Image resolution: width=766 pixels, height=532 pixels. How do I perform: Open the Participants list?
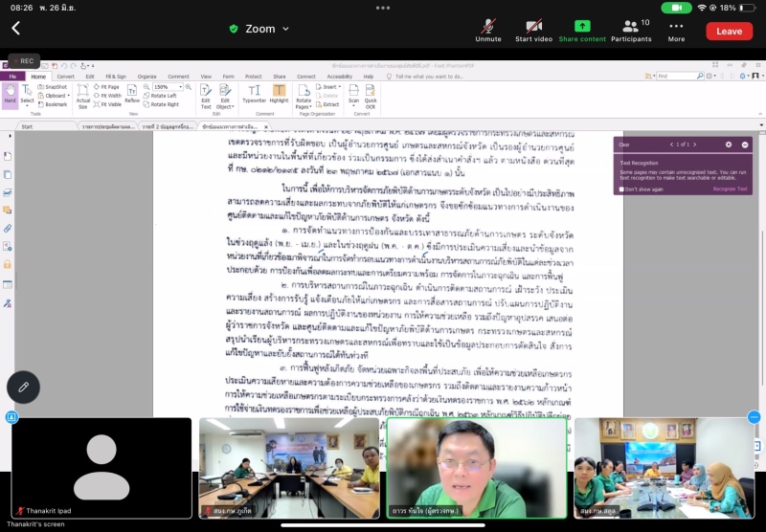(630, 29)
